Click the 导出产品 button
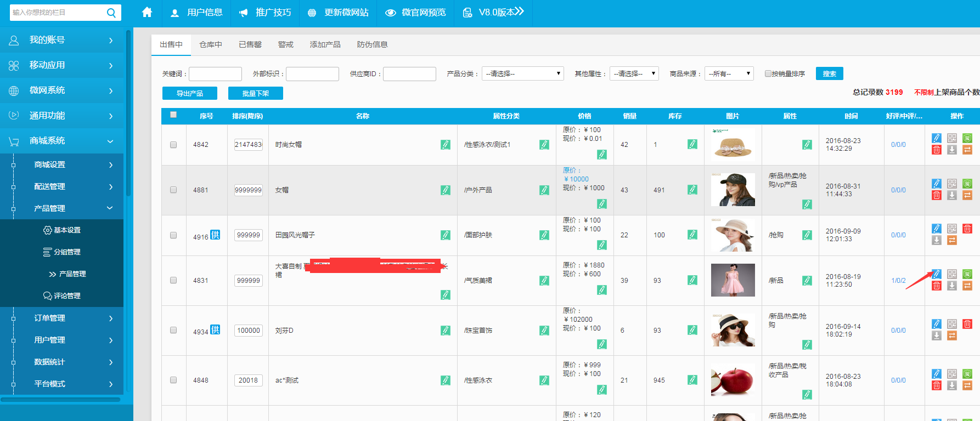The image size is (980, 421). [x=189, y=93]
